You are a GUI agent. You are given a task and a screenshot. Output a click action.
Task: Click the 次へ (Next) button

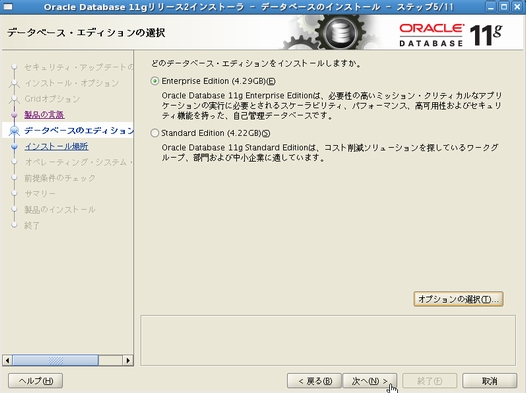[x=369, y=381]
